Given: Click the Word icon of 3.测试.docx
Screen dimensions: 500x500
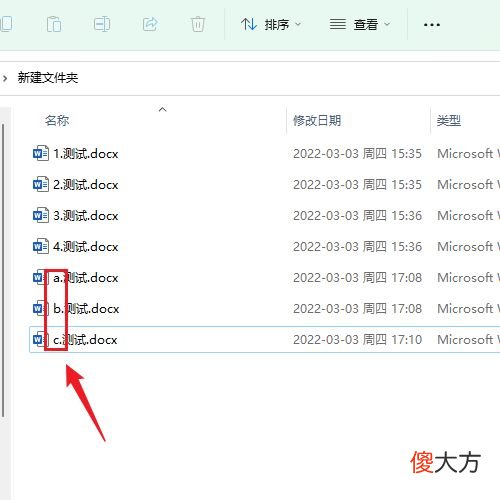Looking at the screenshot, I should (41, 215).
